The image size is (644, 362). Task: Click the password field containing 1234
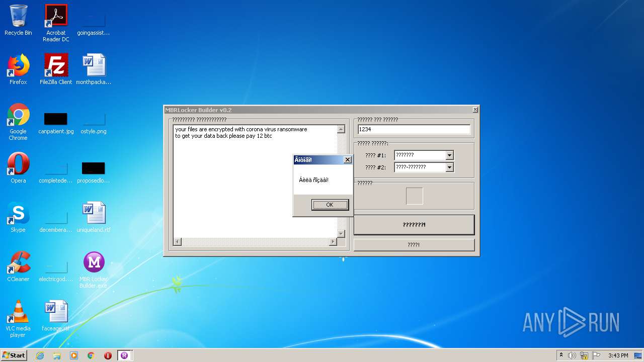[x=414, y=130]
